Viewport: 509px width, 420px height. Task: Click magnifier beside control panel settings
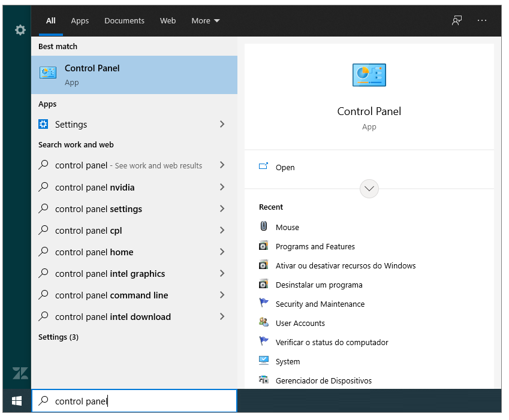[x=43, y=209]
